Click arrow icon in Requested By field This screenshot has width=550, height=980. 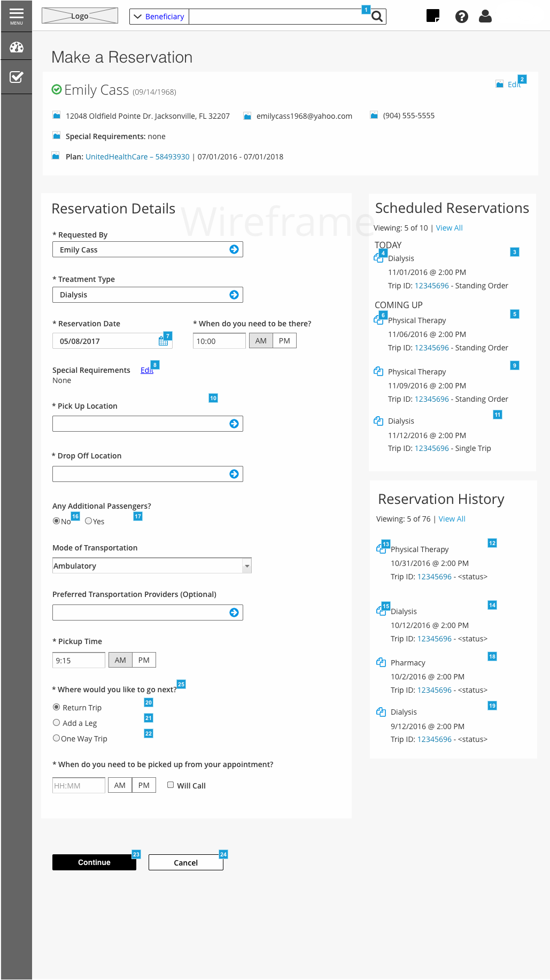click(x=234, y=249)
